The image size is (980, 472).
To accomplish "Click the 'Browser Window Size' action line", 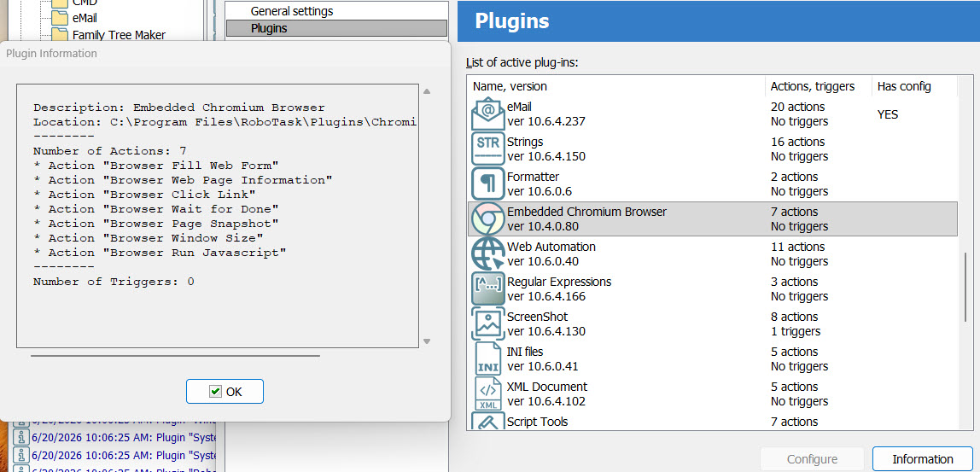I will [x=149, y=238].
